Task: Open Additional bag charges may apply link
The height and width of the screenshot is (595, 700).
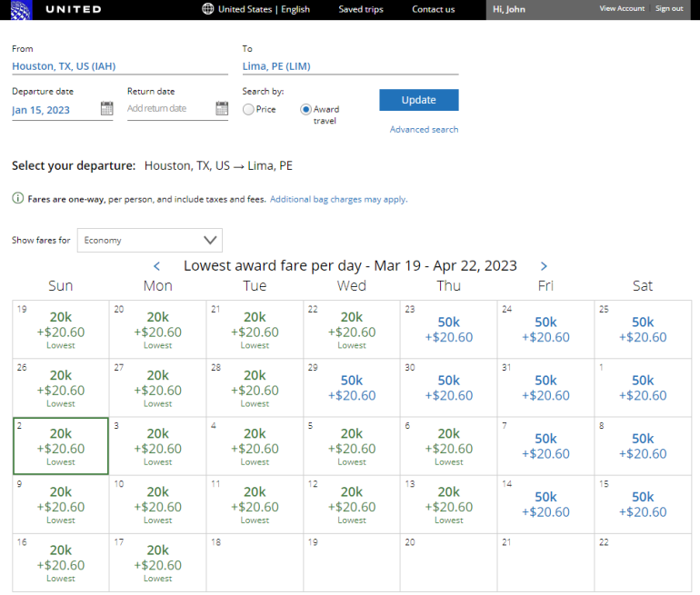Action: 338,199
